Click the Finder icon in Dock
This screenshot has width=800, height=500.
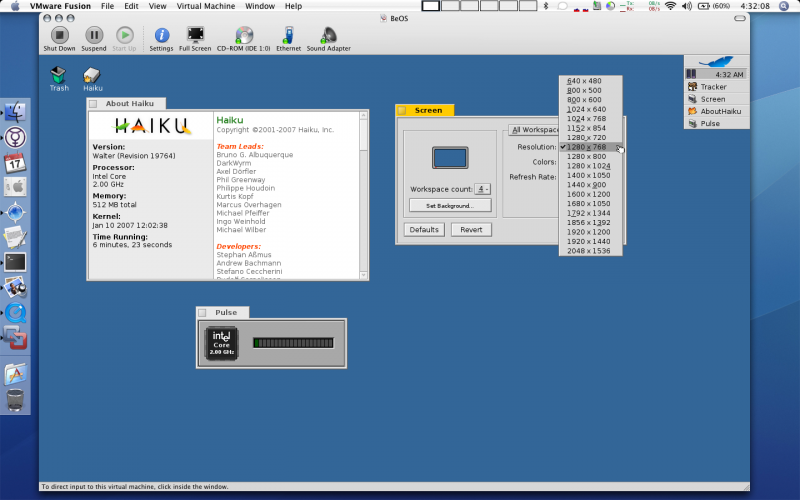pos(15,112)
